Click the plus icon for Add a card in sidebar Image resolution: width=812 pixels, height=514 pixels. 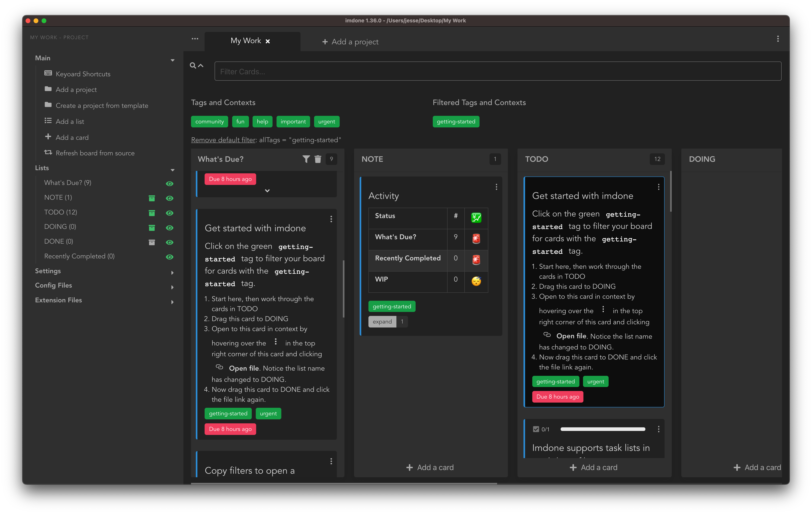[48, 137]
